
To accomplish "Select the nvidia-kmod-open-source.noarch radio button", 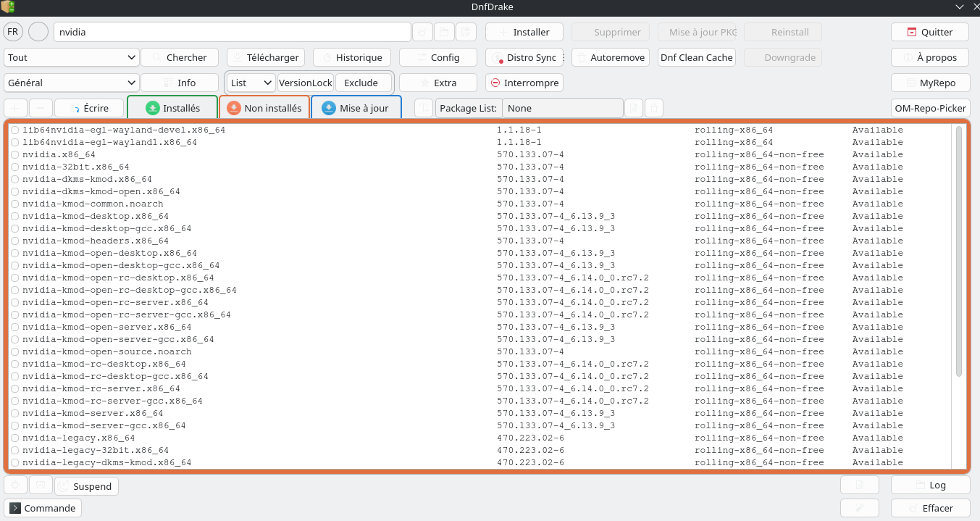I will [14, 351].
